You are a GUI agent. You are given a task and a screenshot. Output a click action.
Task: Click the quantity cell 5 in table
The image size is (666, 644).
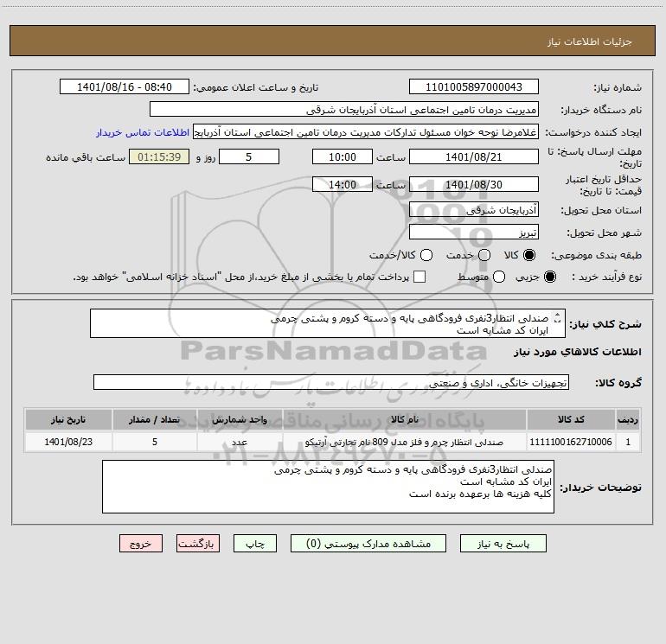click(x=155, y=442)
